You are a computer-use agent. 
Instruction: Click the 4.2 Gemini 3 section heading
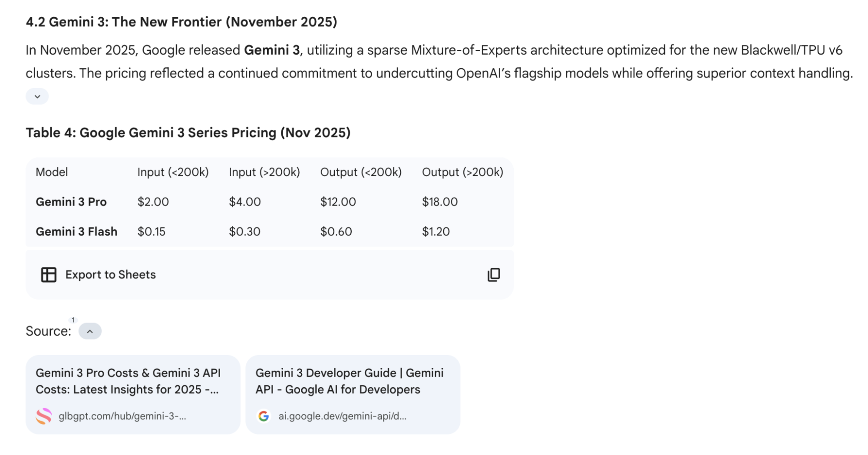coord(182,22)
